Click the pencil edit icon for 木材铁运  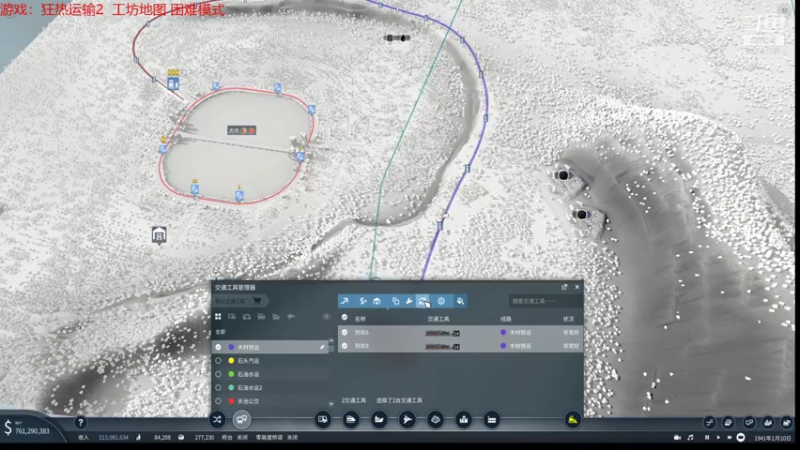pos(322,347)
